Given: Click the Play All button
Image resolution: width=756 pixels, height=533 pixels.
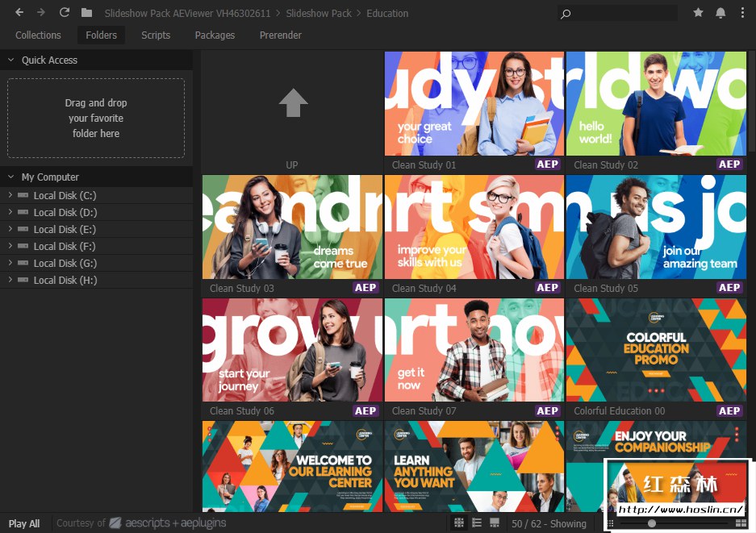Looking at the screenshot, I should (24, 523).
